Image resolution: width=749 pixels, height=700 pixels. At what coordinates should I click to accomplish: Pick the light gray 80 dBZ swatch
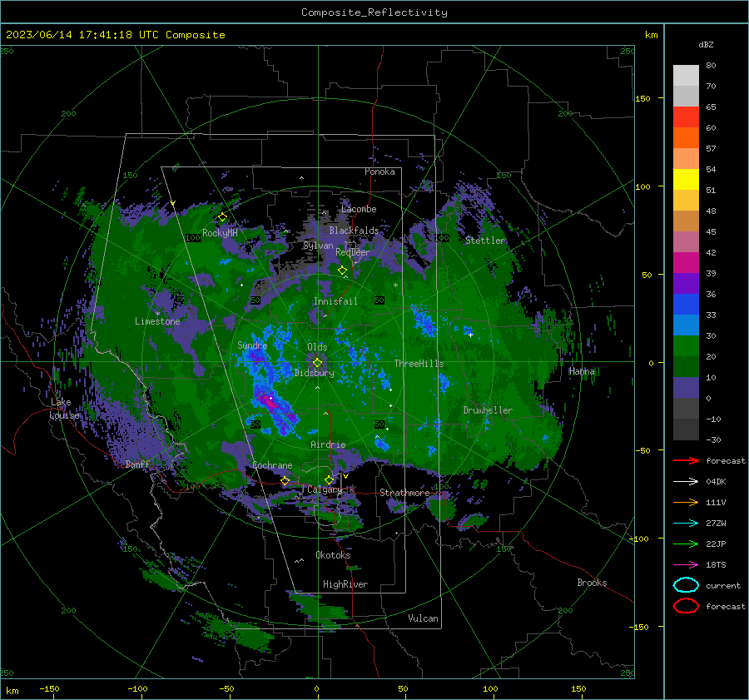point(686,76)
